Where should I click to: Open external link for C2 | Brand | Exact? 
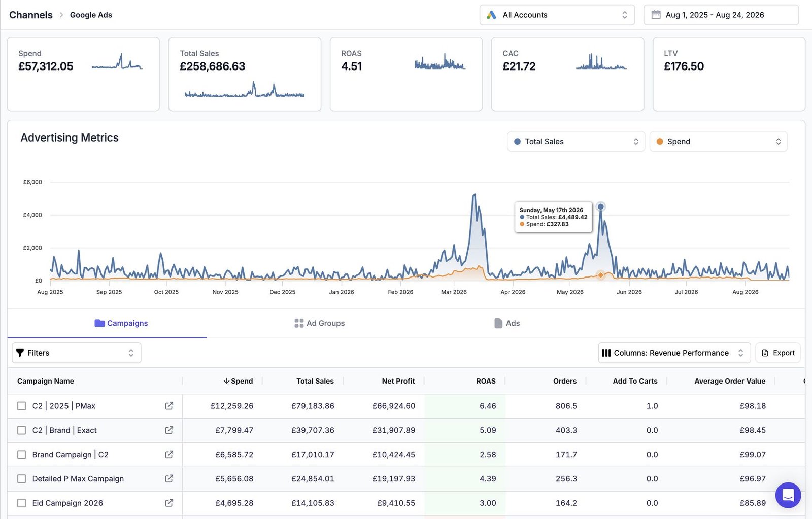(x=169, y=430)
